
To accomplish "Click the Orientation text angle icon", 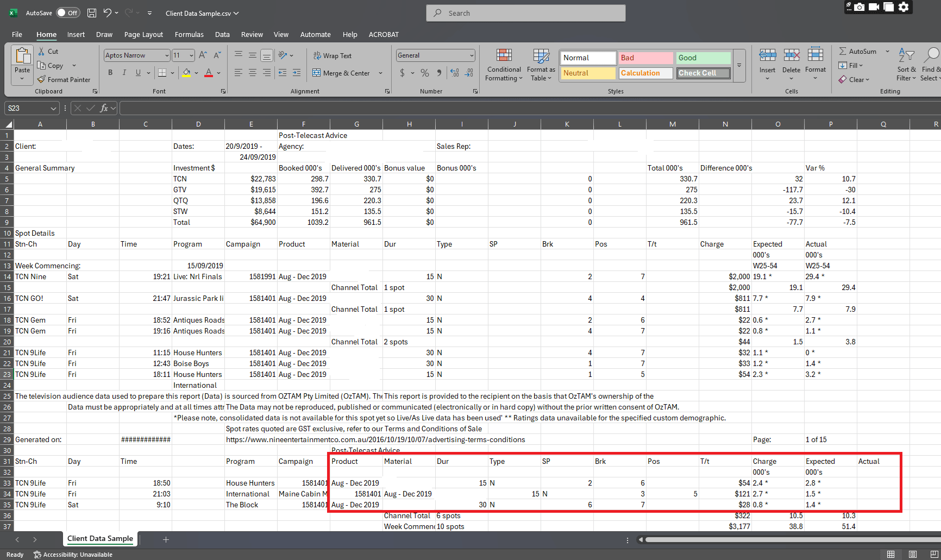I will click(283, 55).
